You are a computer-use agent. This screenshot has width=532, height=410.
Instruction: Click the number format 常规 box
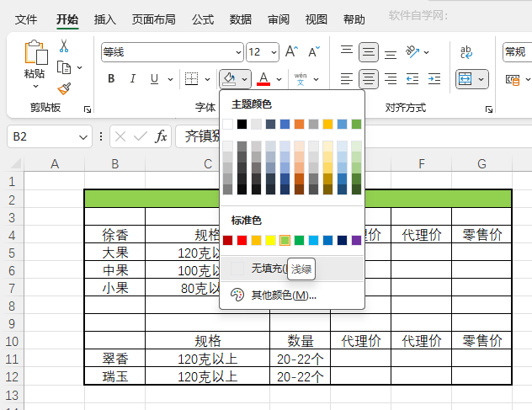517,52
